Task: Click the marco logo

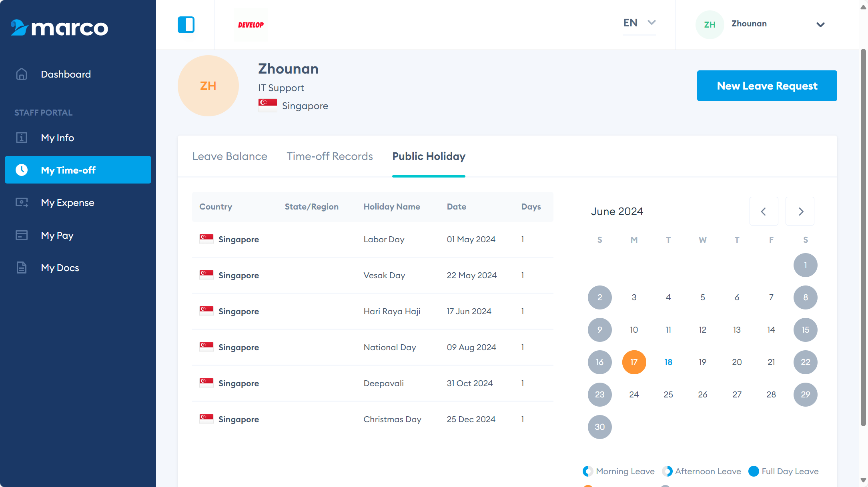Action: [x=59, y=28]
